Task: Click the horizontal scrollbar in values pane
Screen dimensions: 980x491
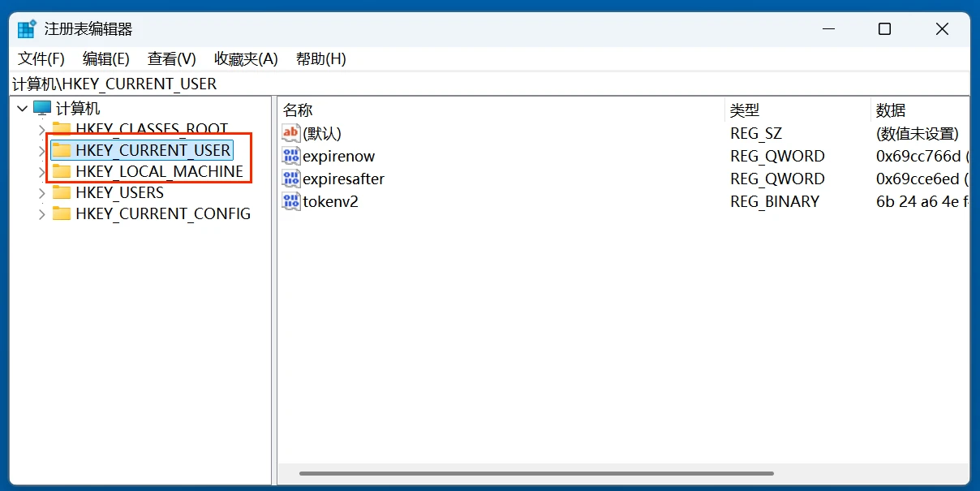Action: pos(535,473)
